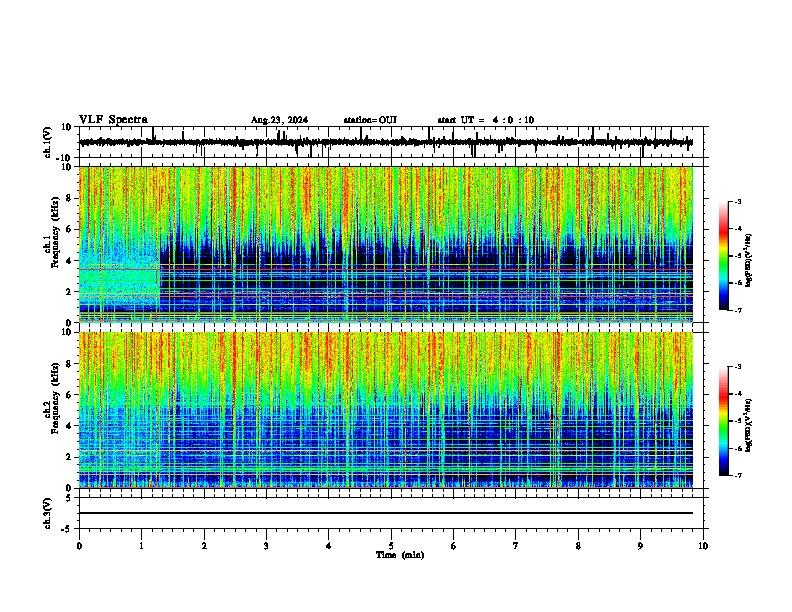Click the "ch.3(V)" axis label

[x=48, y=513]
